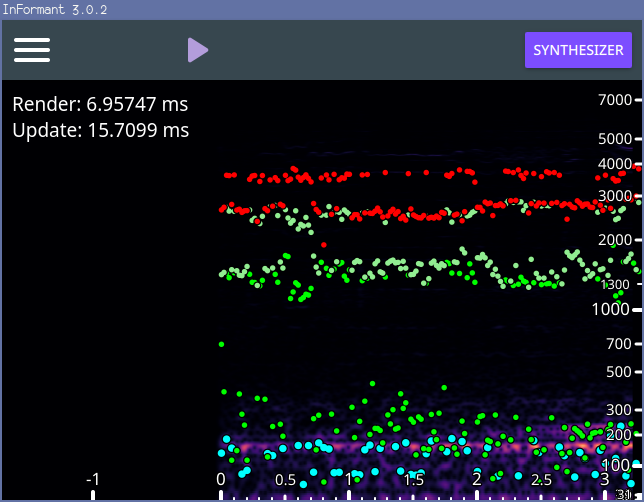Screen dimensions: 644x502
Task: Click the 1.5 mark on time axis
Action: tap(414, 480)
